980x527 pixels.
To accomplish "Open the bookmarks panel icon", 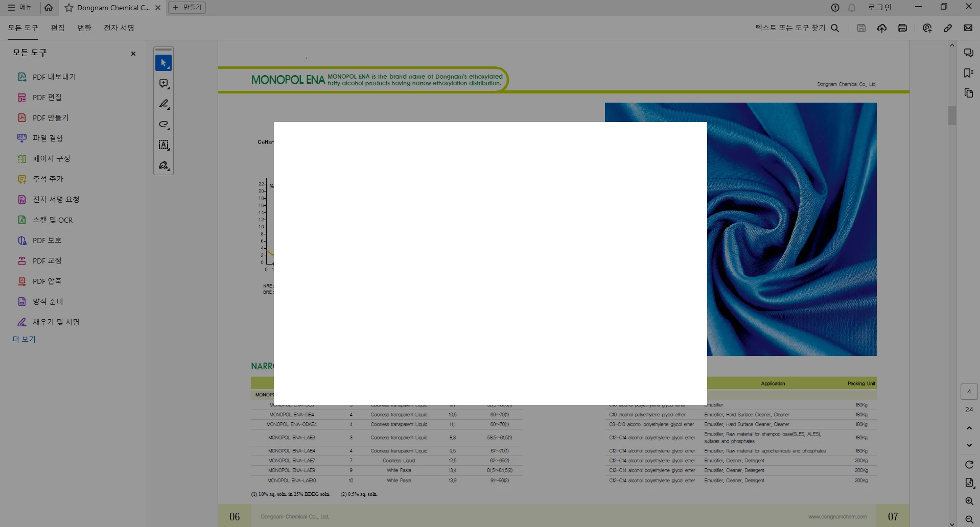I will [x=969, y=73].
